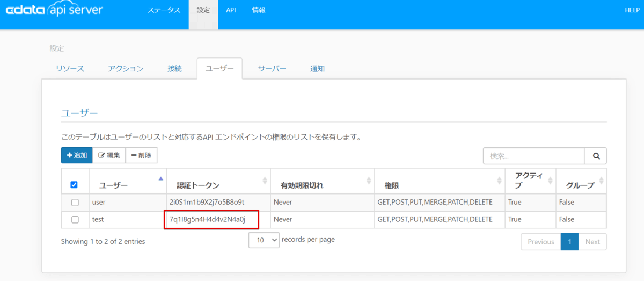Check the box for user row
This screenshot has height=281, width=644.
[75, 203]
